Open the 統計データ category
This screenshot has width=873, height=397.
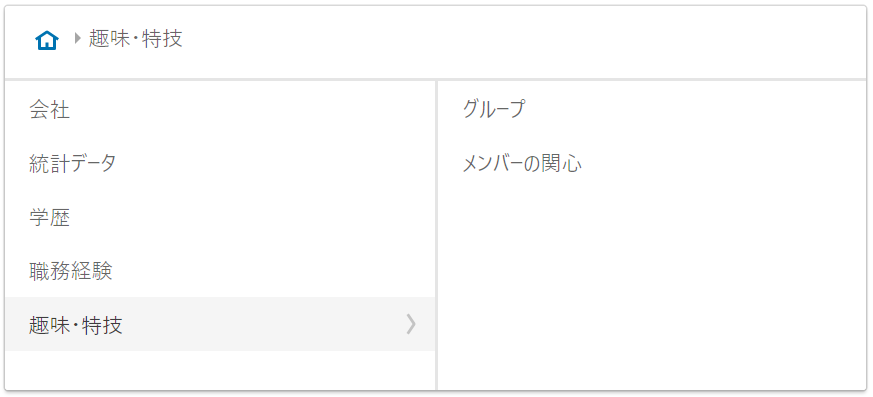tap(220, 164)
